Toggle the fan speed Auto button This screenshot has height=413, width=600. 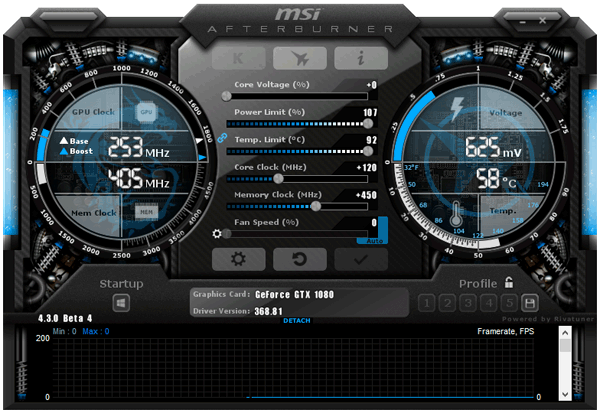pyautogui.click(x=375, y=241)
